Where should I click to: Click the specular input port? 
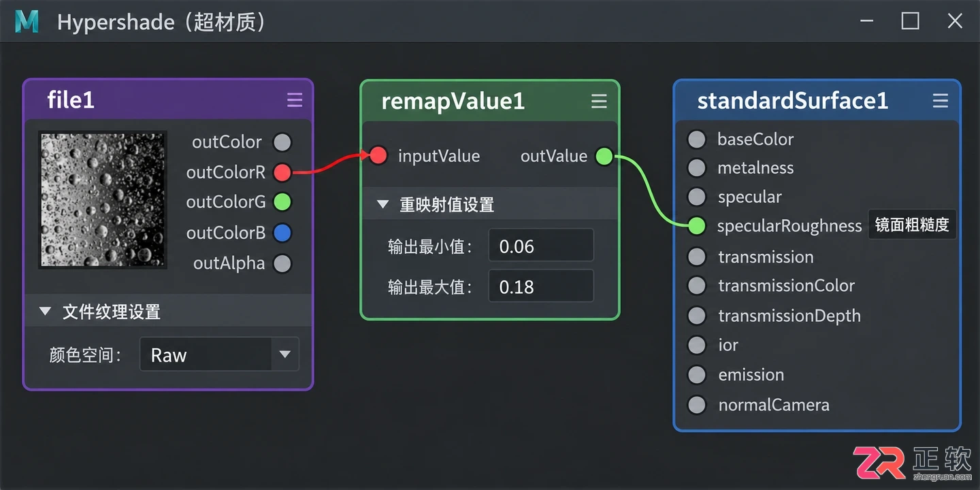(697, 197)
